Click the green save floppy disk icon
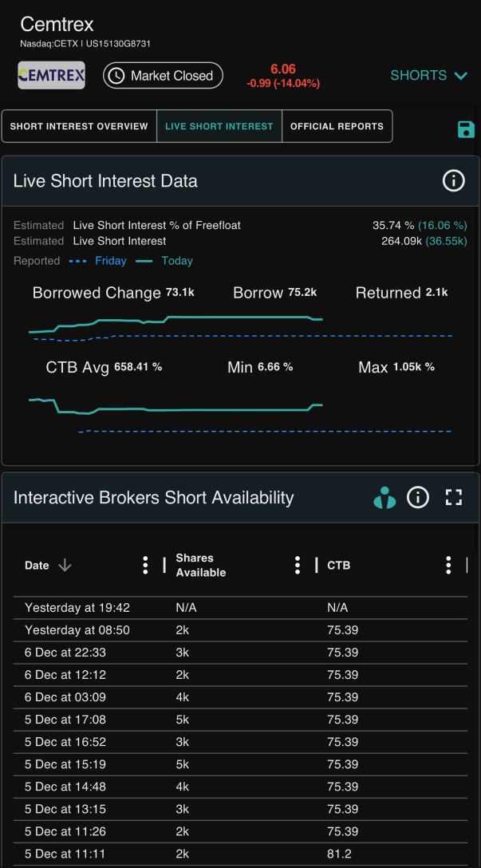 point(466,129)
